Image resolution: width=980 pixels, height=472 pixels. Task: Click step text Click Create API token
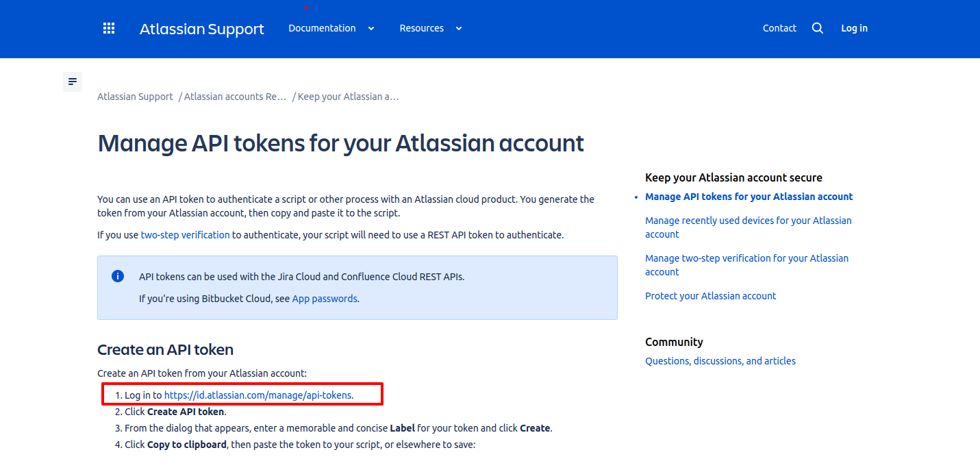[175, 412]
